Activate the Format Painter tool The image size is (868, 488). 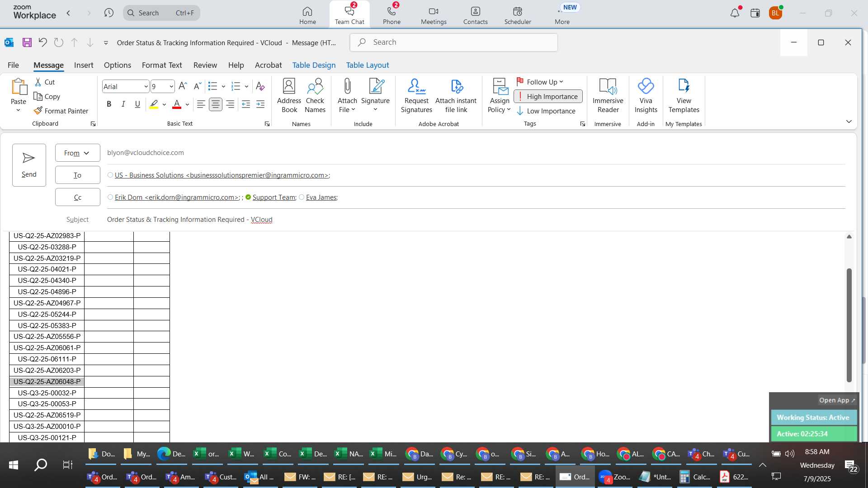[61, 111]
